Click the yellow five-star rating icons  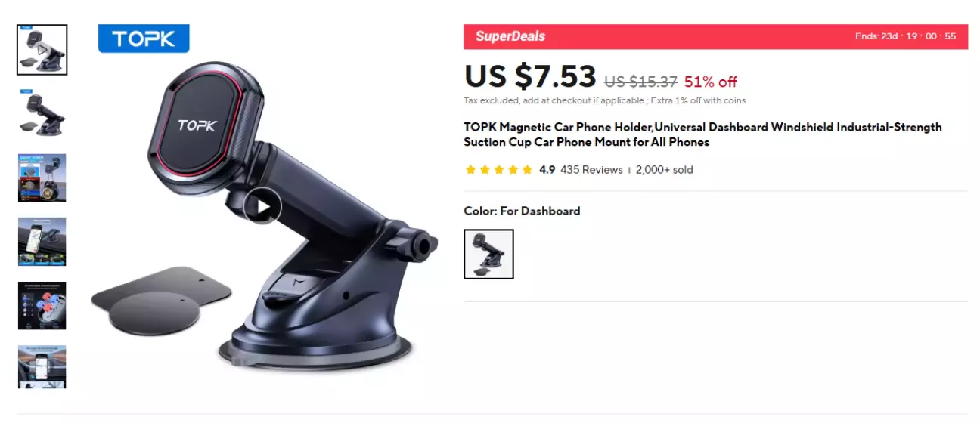coord(499,170)
